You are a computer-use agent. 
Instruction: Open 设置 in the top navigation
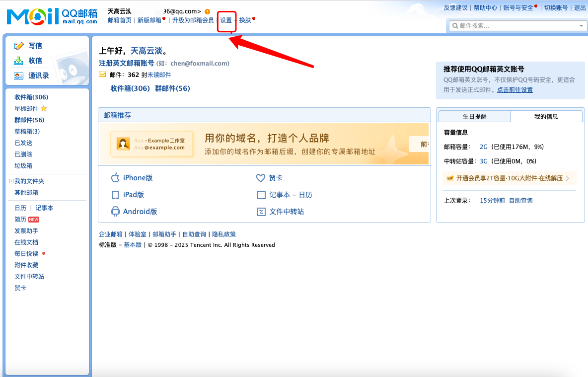tap(226, 20)
